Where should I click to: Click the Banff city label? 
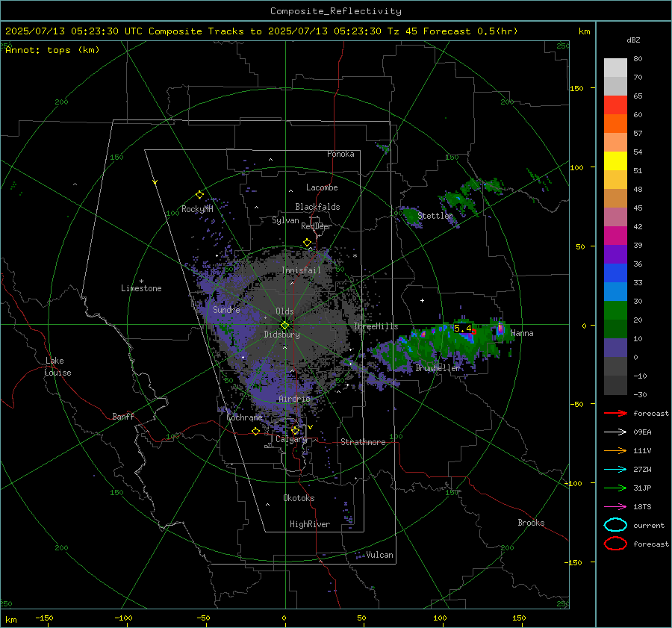click(x=123, y=416)
